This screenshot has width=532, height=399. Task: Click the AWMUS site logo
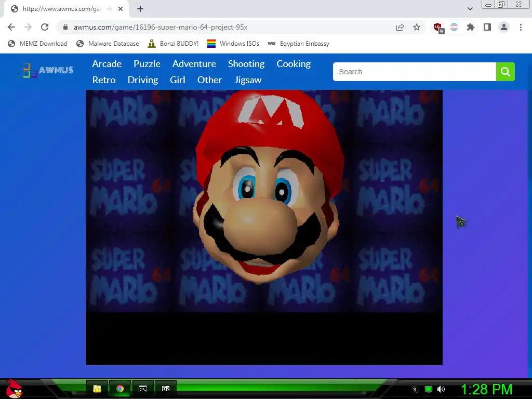tap(46, 70)
